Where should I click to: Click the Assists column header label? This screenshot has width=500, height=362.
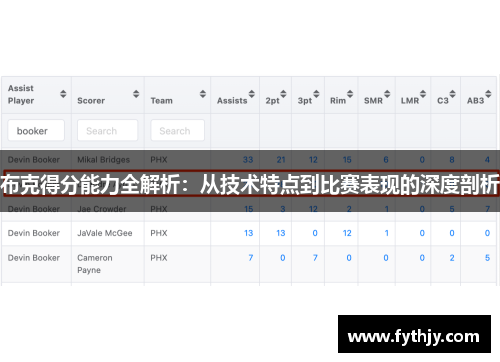click(x=232, y=101)
